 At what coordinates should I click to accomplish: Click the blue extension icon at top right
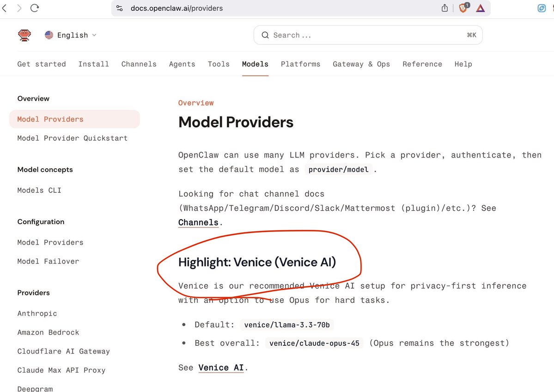click(x=542, y=8)
